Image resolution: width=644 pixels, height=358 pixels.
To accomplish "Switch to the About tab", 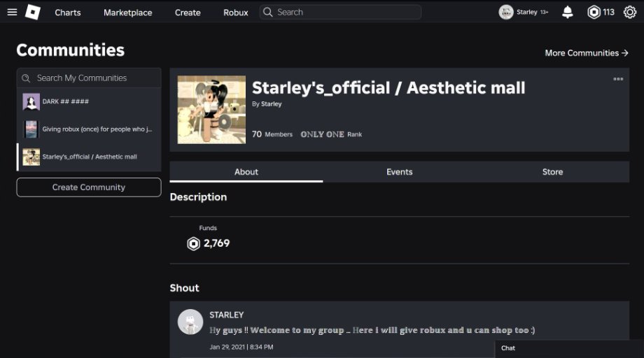I will tap(246, 172).
